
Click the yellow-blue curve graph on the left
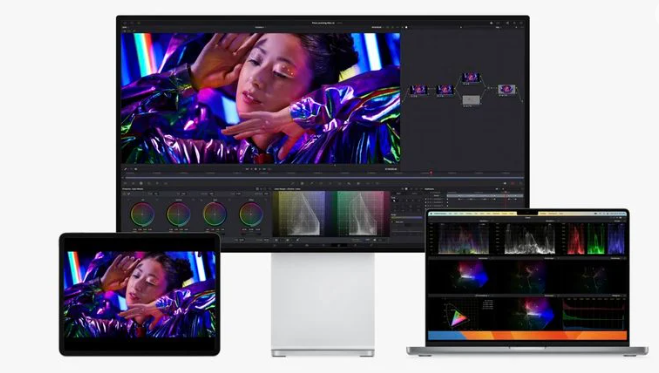299,213
